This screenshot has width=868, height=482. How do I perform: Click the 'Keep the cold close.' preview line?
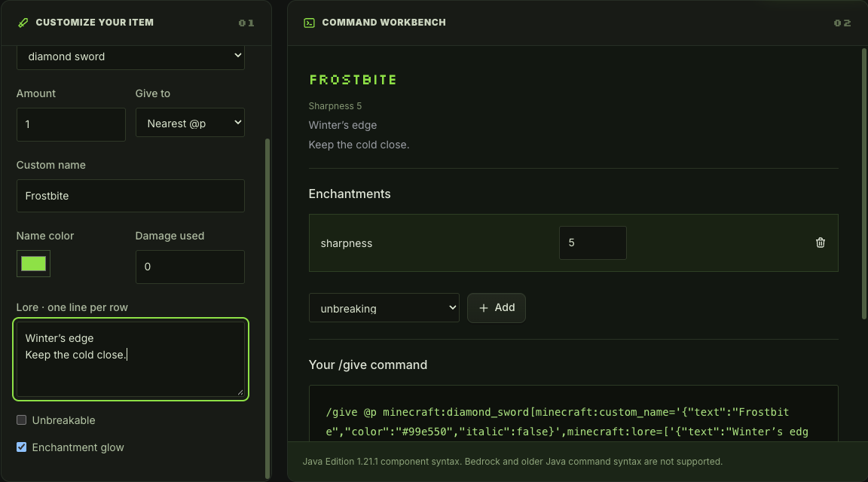tap(359, 145)
